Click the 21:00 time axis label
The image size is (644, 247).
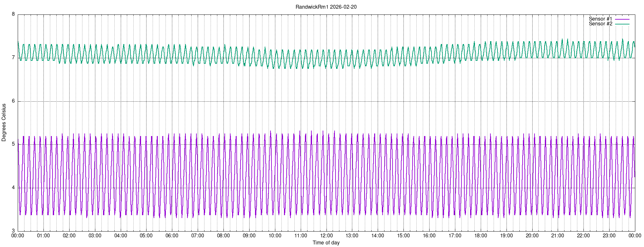pos(558,236)
